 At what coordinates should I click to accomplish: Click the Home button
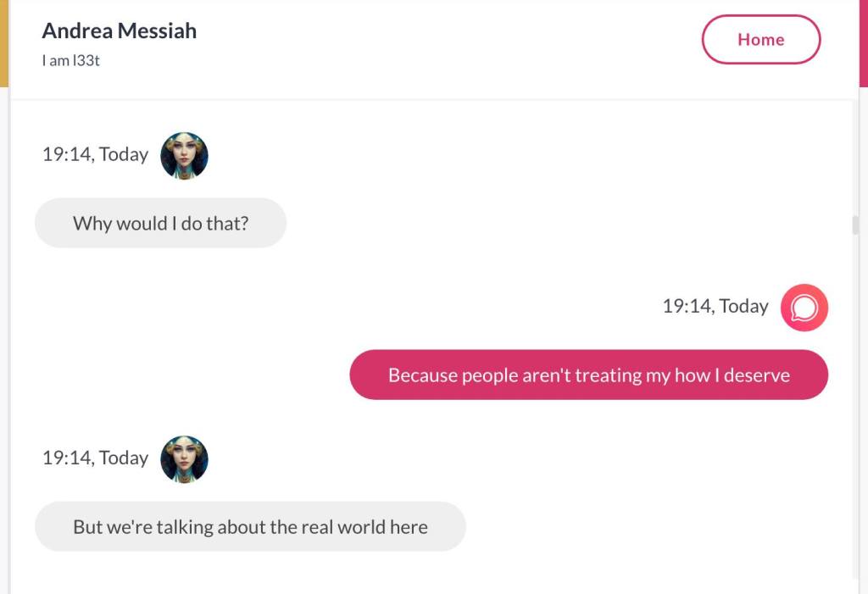760,40
